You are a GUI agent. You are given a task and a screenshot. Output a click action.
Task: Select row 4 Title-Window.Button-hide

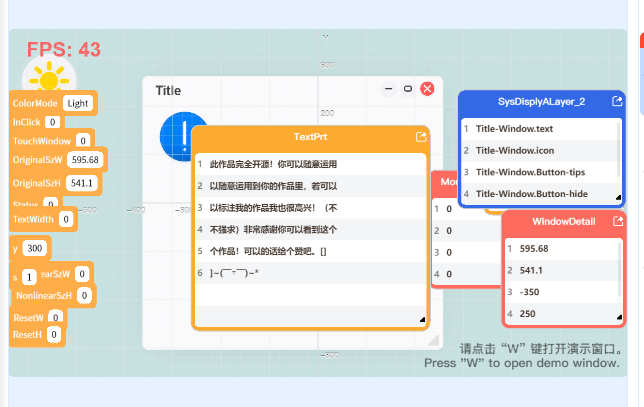click(x=539, y=194)
